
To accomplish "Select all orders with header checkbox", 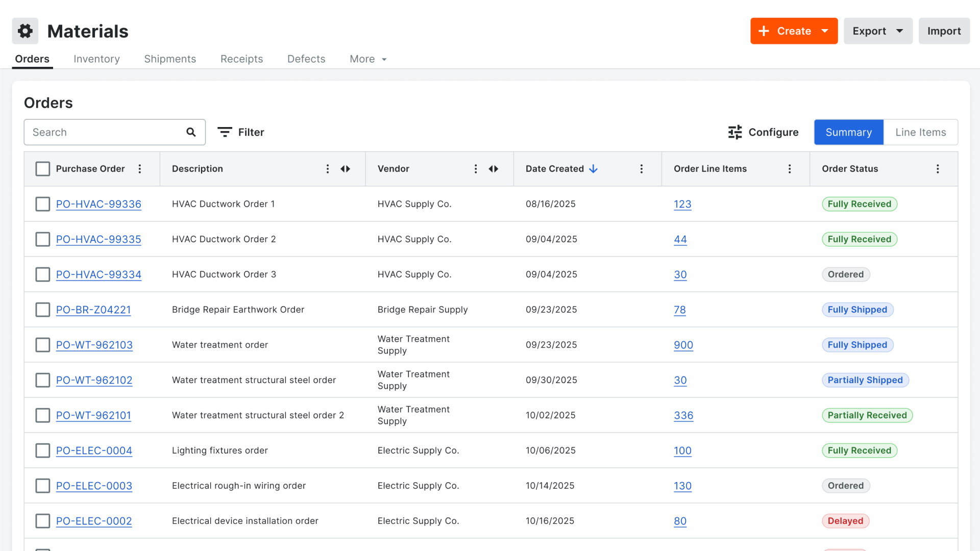I will click(43, 169).
